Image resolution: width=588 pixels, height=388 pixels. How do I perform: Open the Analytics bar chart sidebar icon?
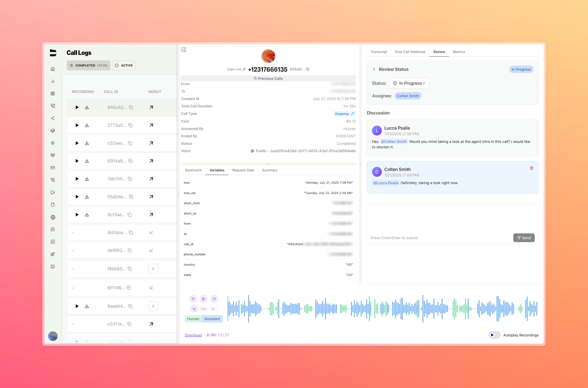[53, 81]
